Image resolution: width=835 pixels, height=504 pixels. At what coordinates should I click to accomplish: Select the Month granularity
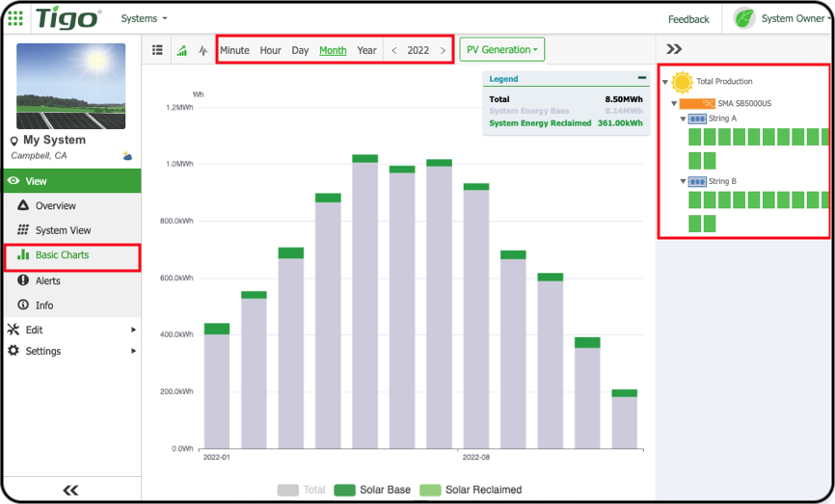pos(333,50)
